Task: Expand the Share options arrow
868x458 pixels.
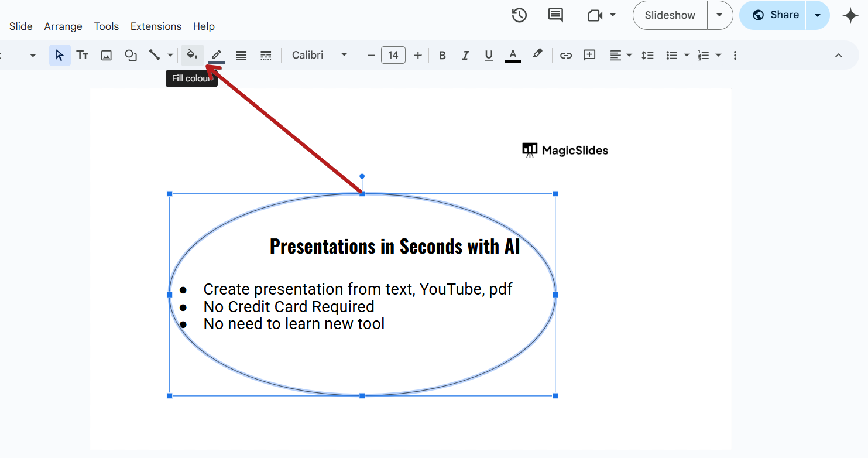Action: coord(818,15)
